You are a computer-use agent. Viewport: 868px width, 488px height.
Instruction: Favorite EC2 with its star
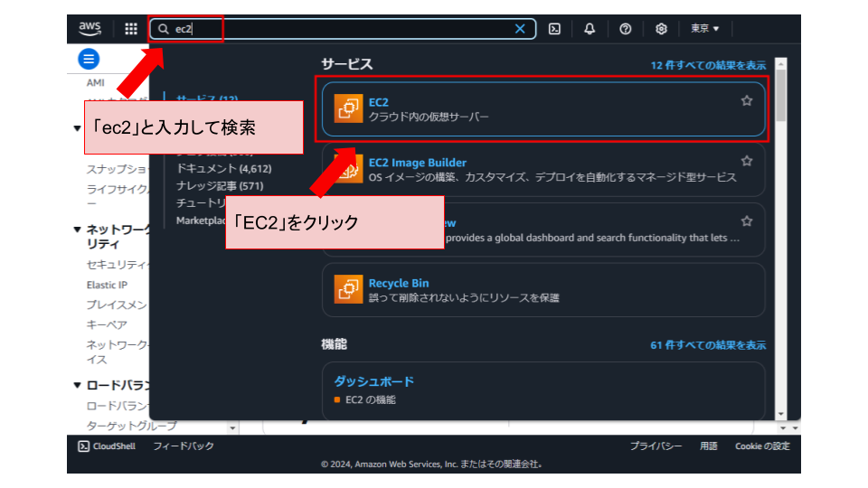point(747,100)
